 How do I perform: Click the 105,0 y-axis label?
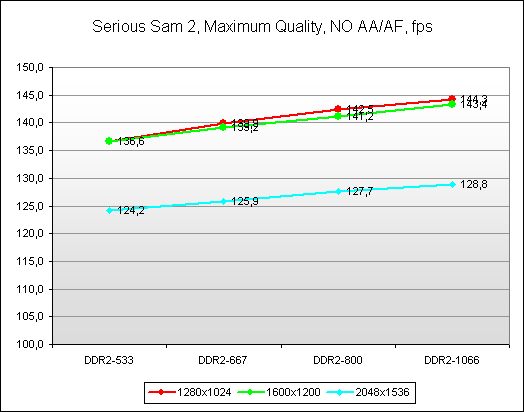(30, 316)
